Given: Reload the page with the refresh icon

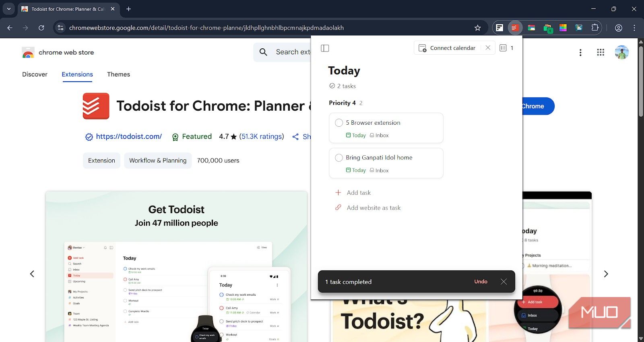Looking at the screenshot, I should click(x=41, y=28).
